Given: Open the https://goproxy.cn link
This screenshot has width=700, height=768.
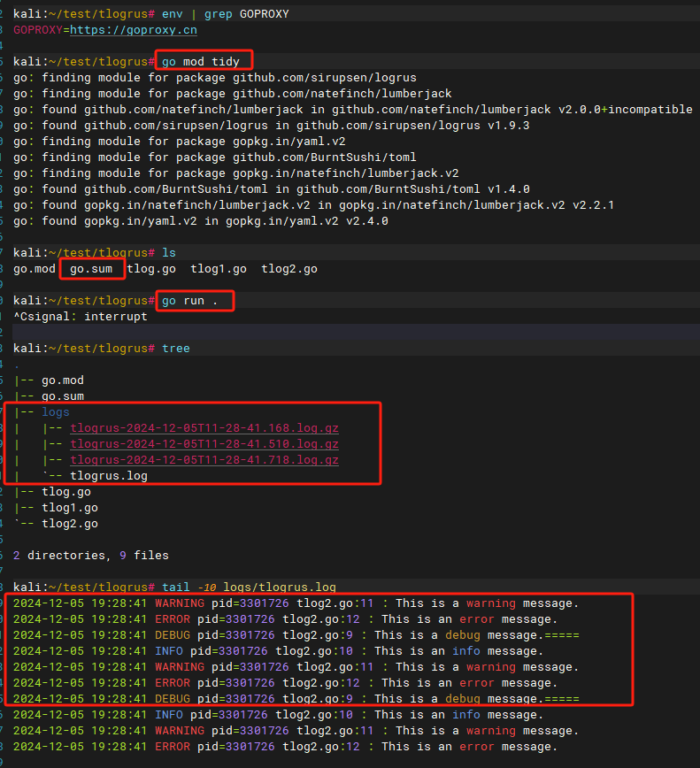Looking at the screenshot, I should [134, 30].
